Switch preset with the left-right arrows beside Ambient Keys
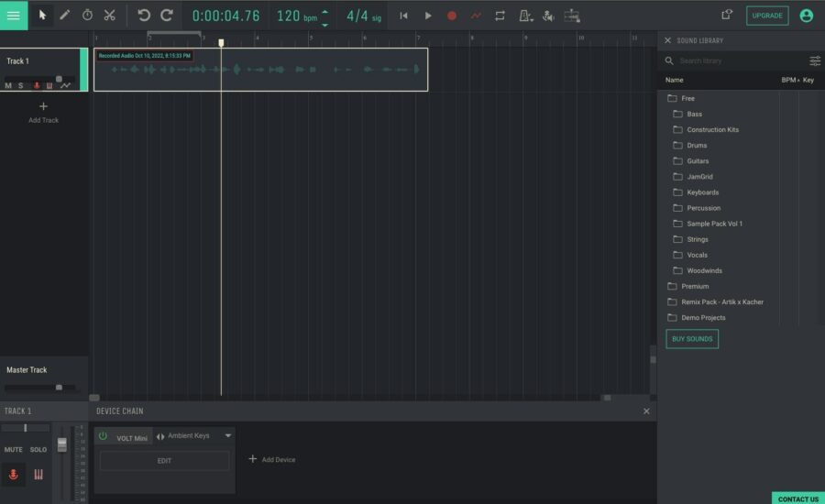This screenshot has width=825, height=504. (x=160, y=436)
